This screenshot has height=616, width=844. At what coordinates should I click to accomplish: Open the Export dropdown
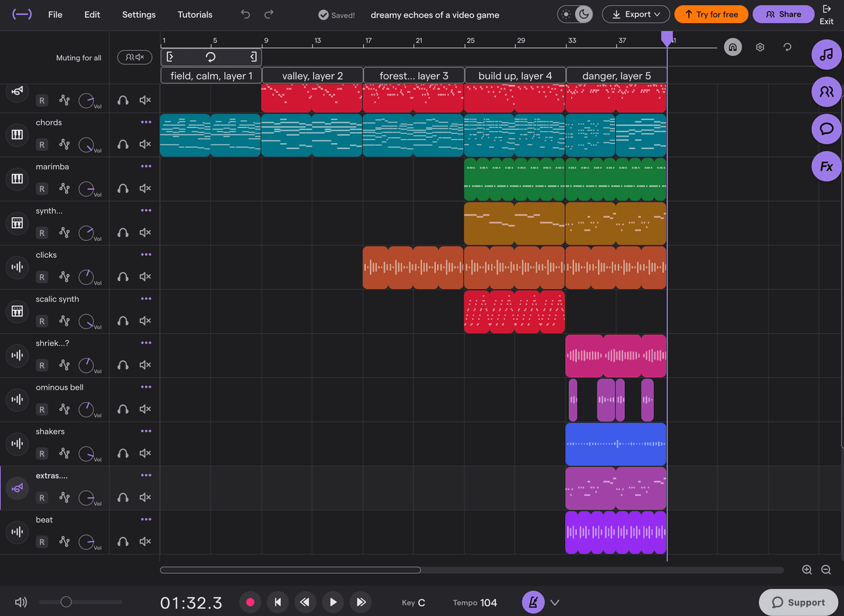coord(636,15)
